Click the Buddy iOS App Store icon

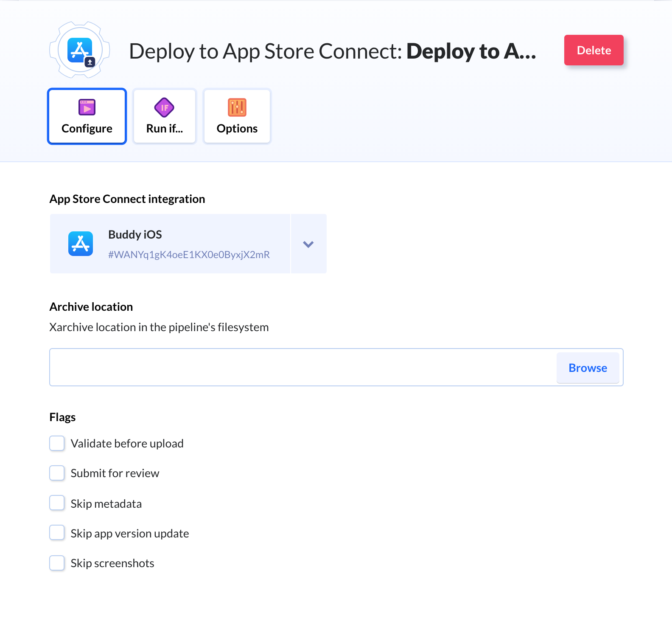coord(81,244)
